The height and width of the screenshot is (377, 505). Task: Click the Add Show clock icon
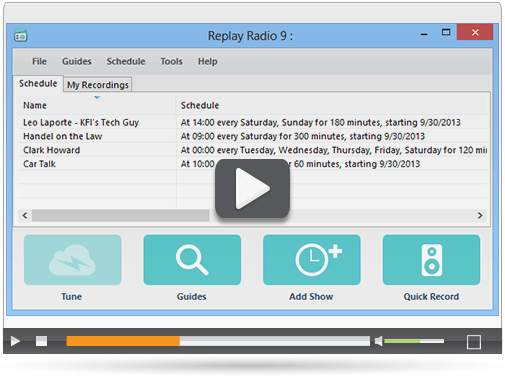click(x=312, y=260)
